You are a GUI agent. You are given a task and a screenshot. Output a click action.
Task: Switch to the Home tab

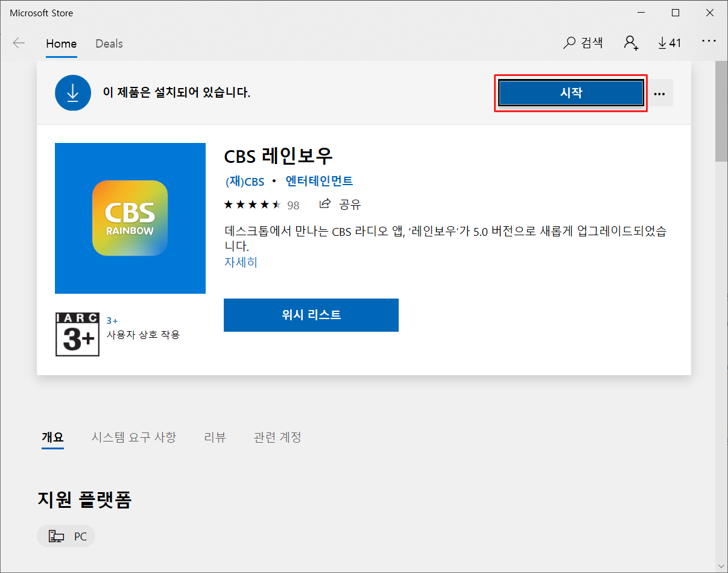[62, 43]
